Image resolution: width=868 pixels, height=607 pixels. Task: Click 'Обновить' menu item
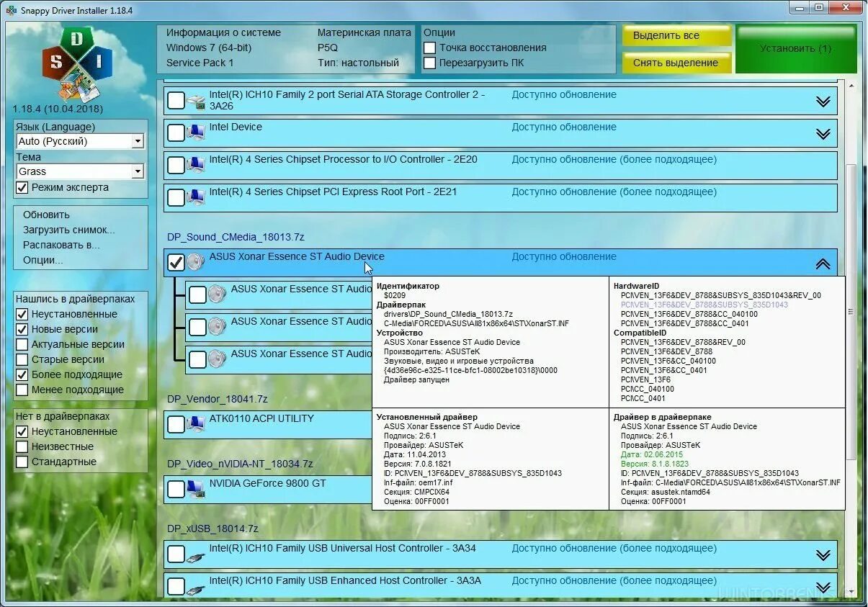coord(46,215)
